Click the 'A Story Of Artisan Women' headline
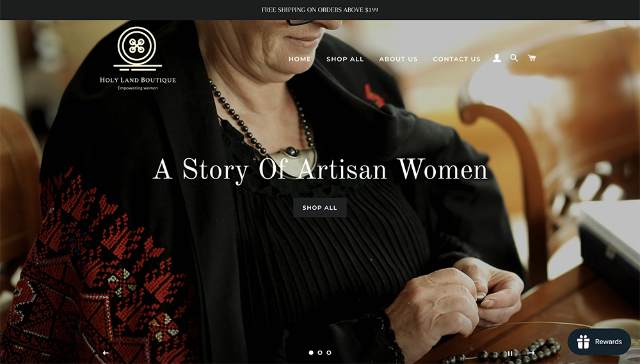Viewport: 640px width, 364px height. click(320, 170)
